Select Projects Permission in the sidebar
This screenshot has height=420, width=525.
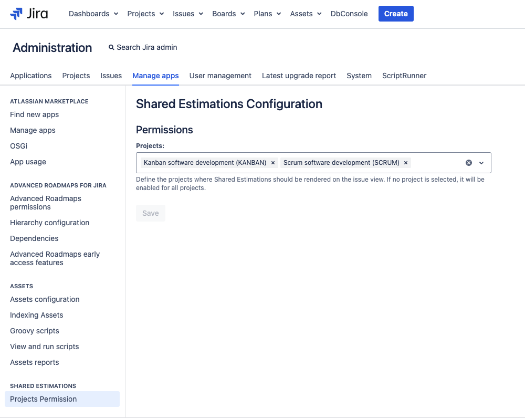(43, 399)
